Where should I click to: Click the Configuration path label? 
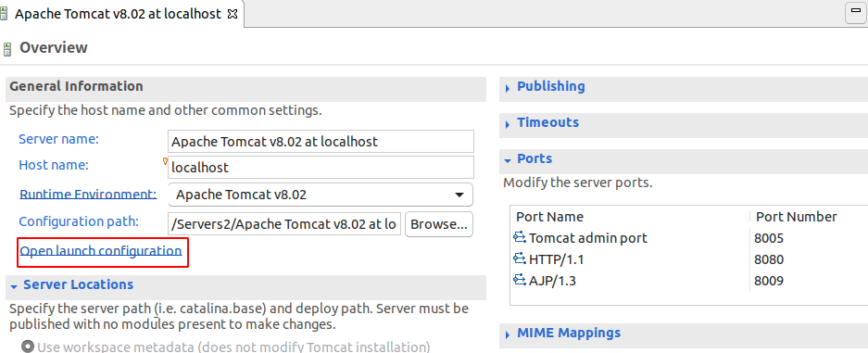(x=79, y=221)
